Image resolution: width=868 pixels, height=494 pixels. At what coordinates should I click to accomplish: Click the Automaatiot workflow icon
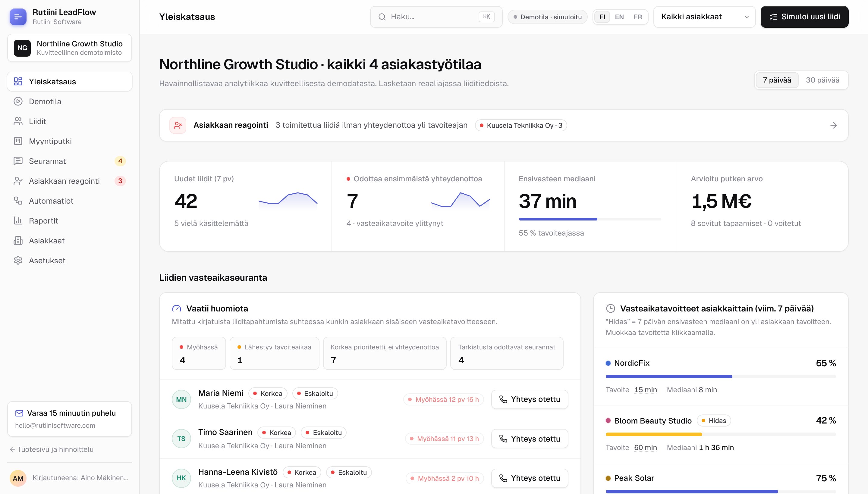click(18, 201)
